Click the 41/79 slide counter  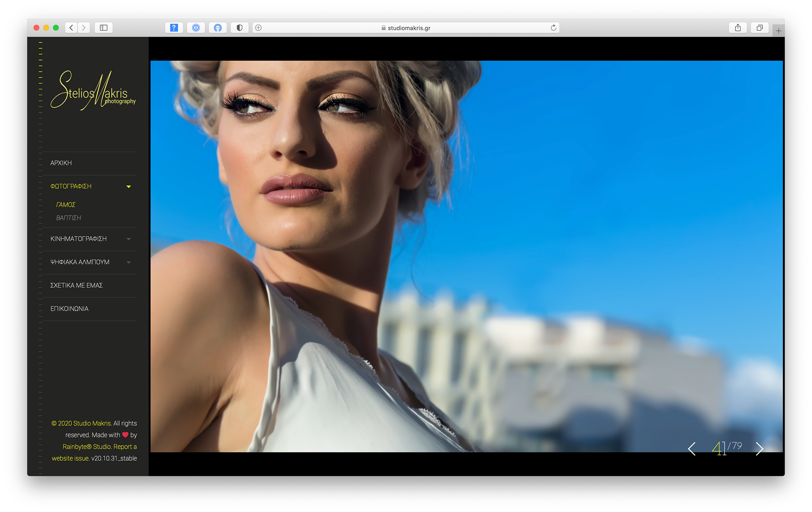pyautogui.click(x=727, y=448)
